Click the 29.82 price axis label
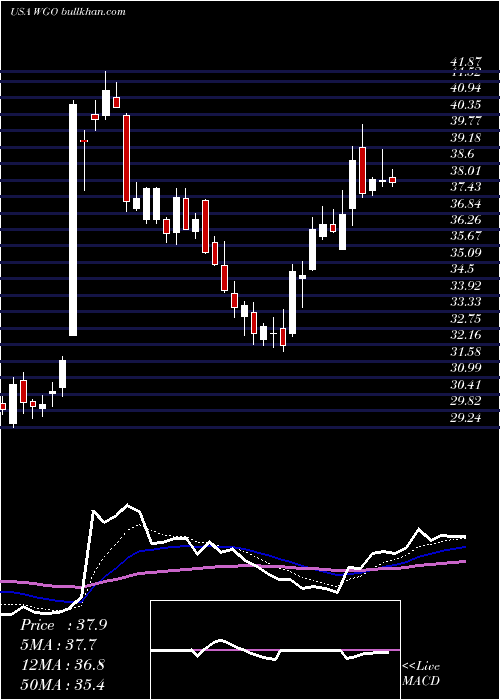Screen dimensions: 500x700 [466, 401]
